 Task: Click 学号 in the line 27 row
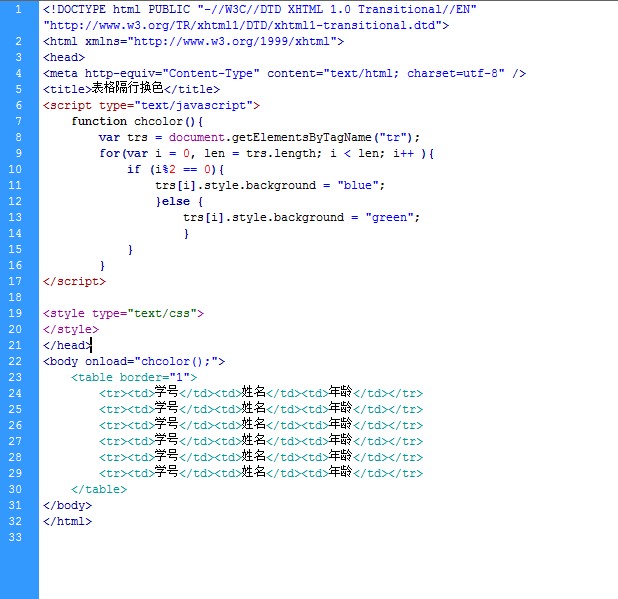[x=166, y=440]
